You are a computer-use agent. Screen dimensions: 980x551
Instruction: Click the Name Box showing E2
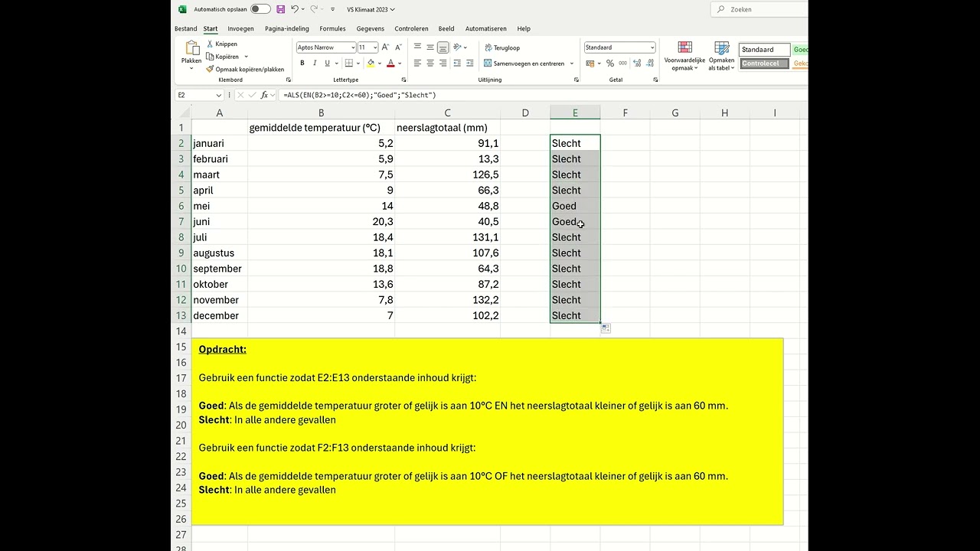[x=198, y=95]
